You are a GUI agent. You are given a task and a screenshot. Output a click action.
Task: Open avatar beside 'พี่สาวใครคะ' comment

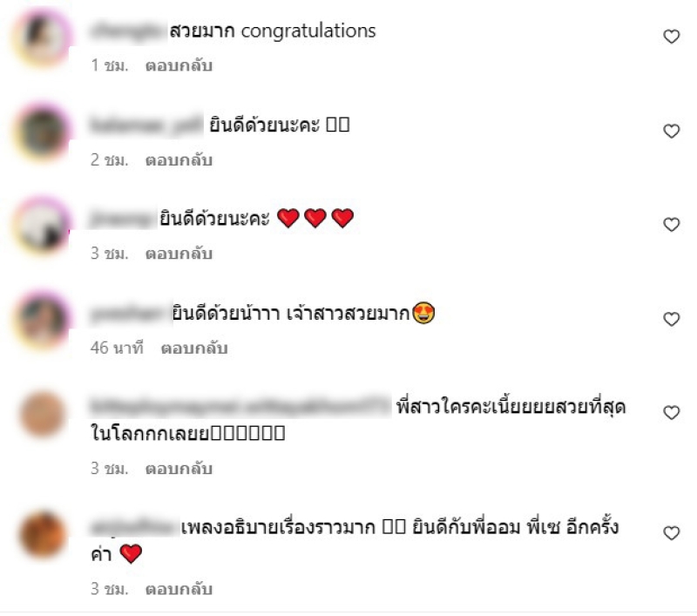click(x=43, y=413)
